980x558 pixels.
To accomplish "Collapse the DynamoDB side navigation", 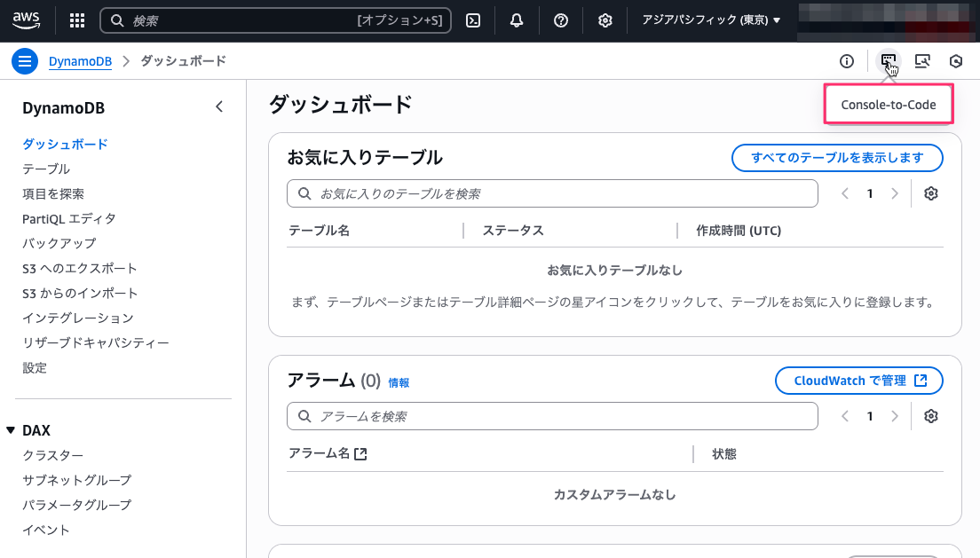I will 218,106.
